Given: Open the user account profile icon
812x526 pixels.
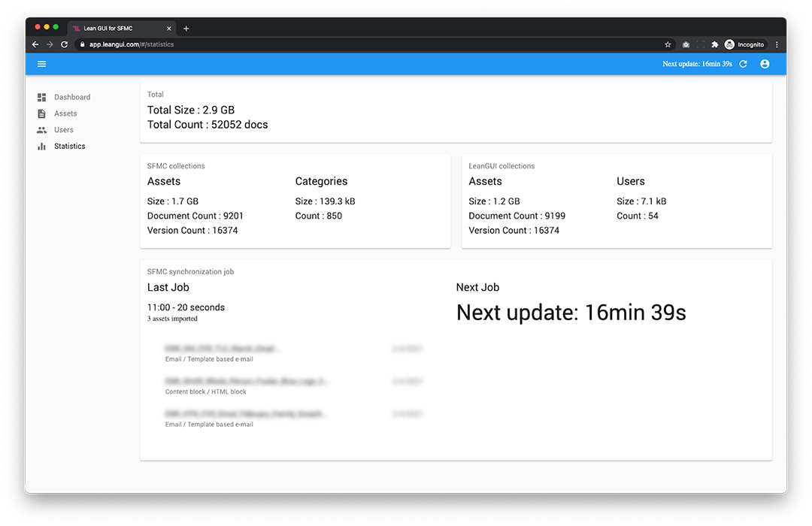Looking at the screenshot, I should click(x=765, y=64).
